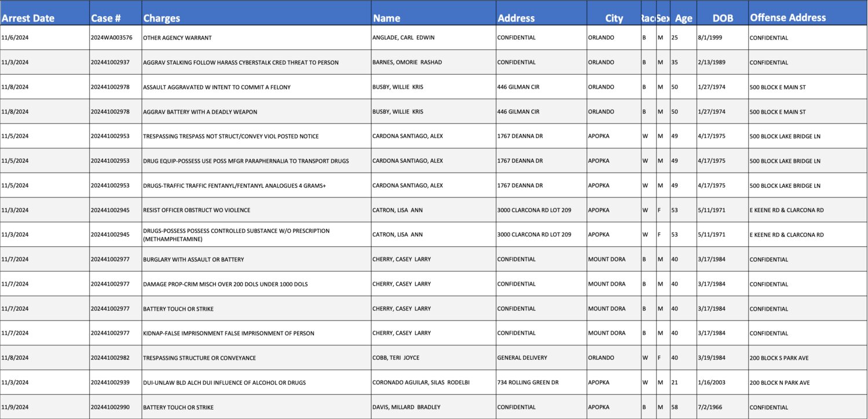Viewport: 868px width, 419px height.
Task: Click the OTHER AGENCY WARRANT charge cell
Action: pyautogui.click(x=256, y=38)
